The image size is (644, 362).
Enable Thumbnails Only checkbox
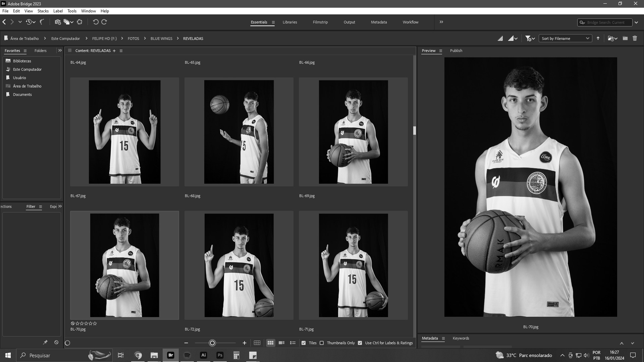click(x=322, y=343)
